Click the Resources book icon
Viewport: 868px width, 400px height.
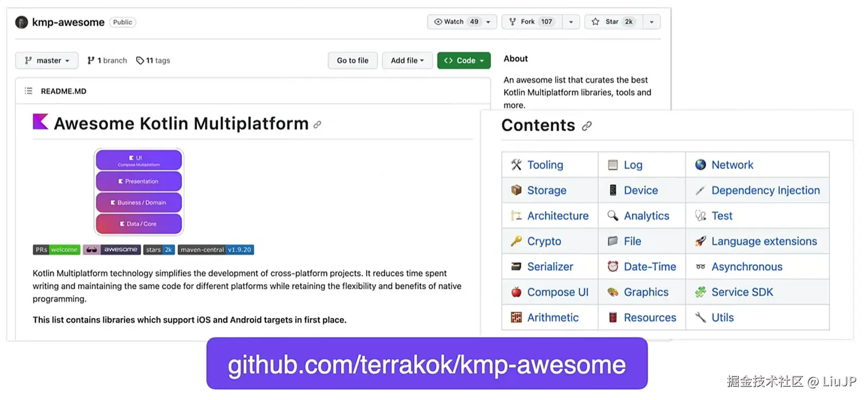[613, 317]
